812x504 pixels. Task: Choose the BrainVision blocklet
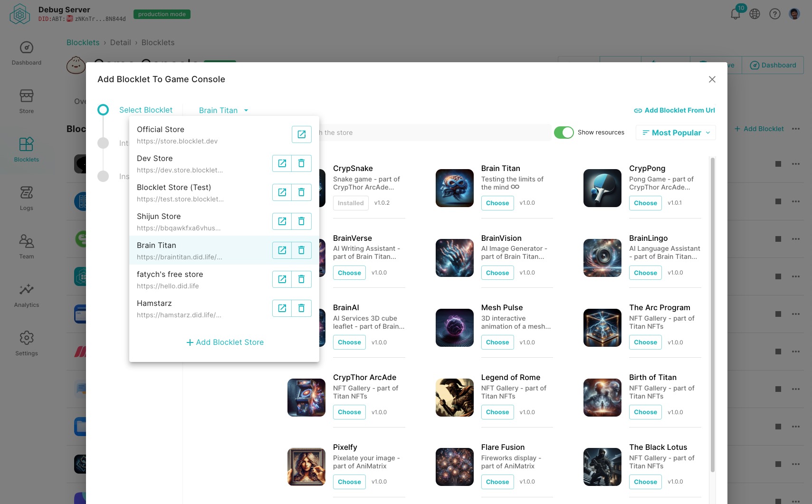tap(497, 273)
